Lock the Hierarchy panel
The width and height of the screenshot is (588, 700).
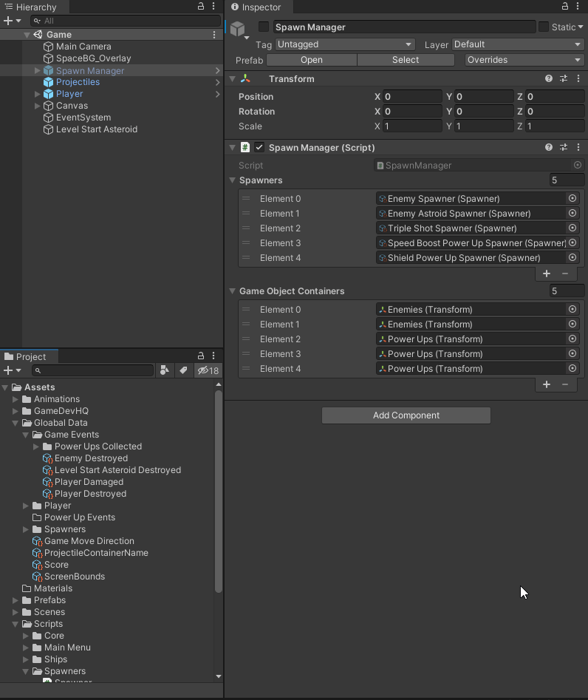tap(201, 6)
